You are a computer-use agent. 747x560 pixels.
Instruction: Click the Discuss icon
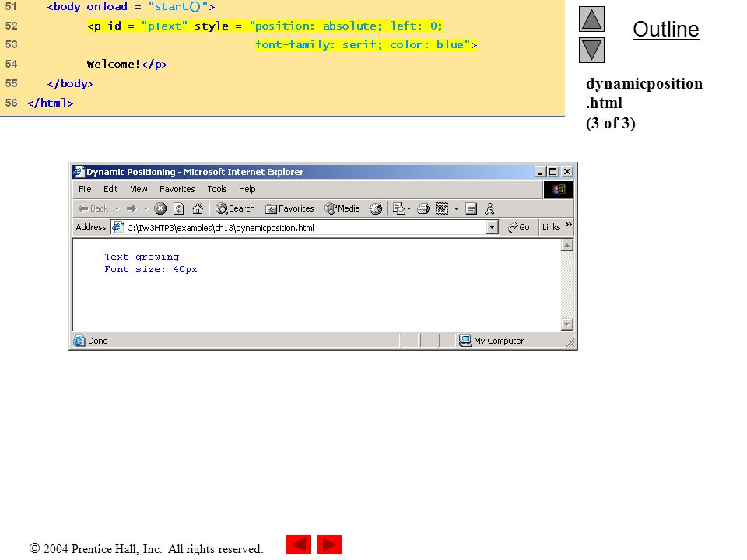tap(471, 208)
